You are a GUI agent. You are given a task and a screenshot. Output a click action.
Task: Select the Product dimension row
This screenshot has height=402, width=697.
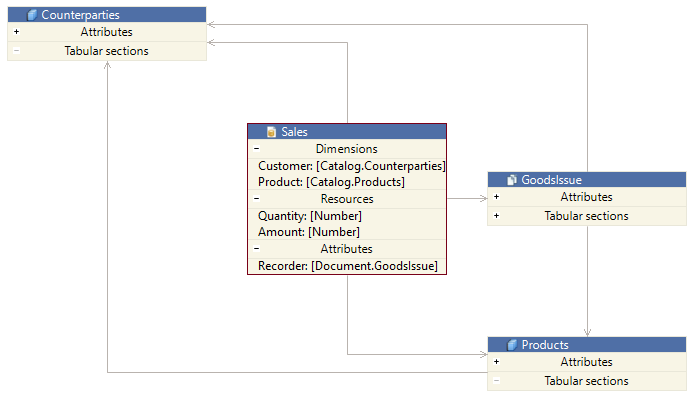(331, 182)
